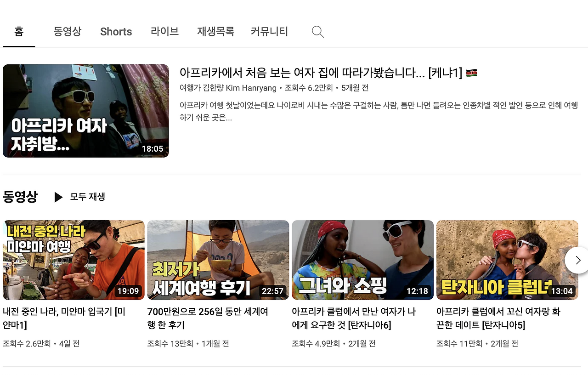Open the 동영상 section heading
This screenshot has width=588, height=375.
(20, 196)
